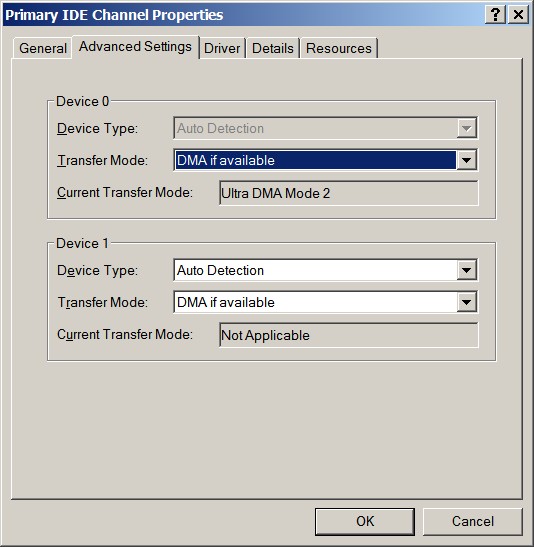Switch to the General tab

pos(43,48)
